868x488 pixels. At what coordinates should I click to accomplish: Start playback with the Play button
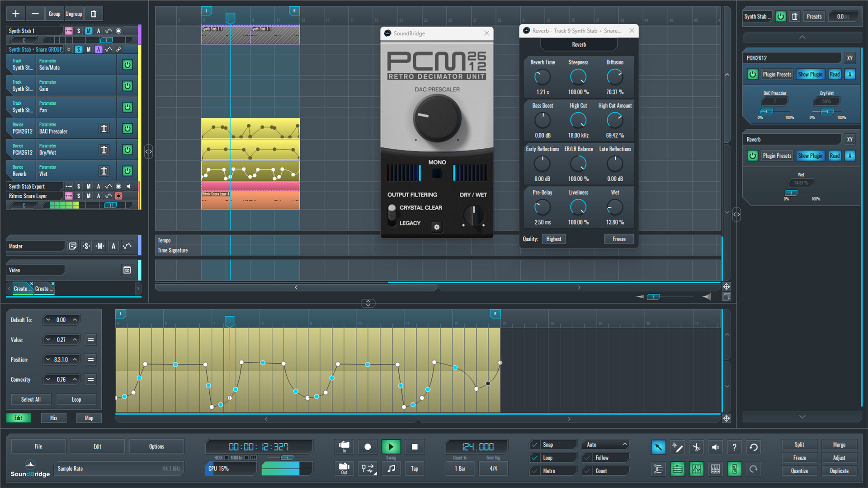click(x=391, y=447)
